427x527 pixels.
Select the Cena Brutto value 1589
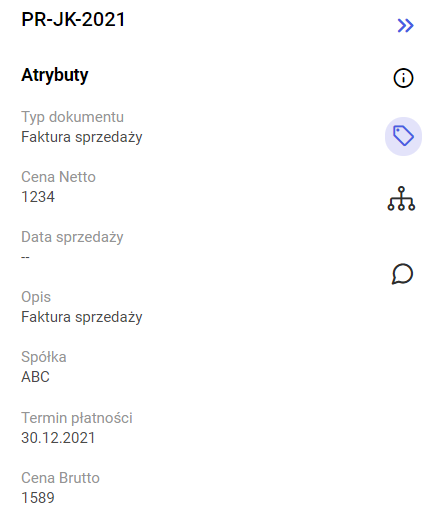(x=38, y=498)
